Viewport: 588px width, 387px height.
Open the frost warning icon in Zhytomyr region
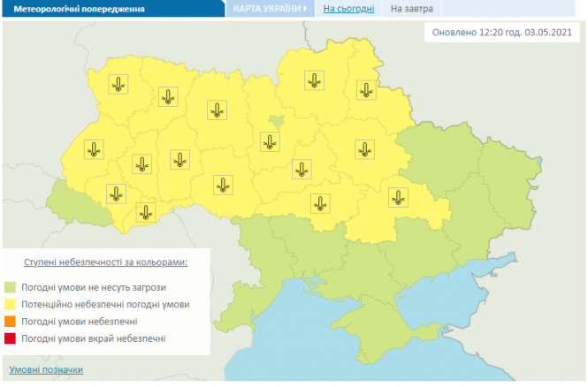[216, 110]
